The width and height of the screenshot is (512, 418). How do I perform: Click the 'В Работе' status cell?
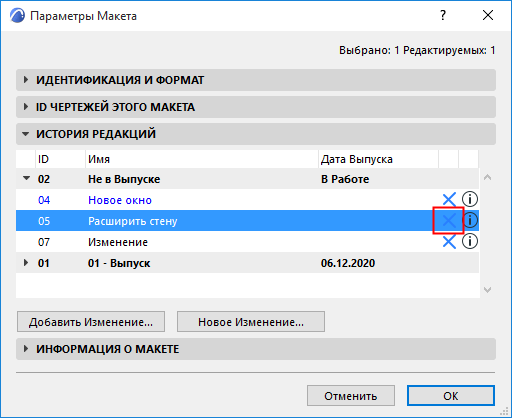(x=345, y=179)
